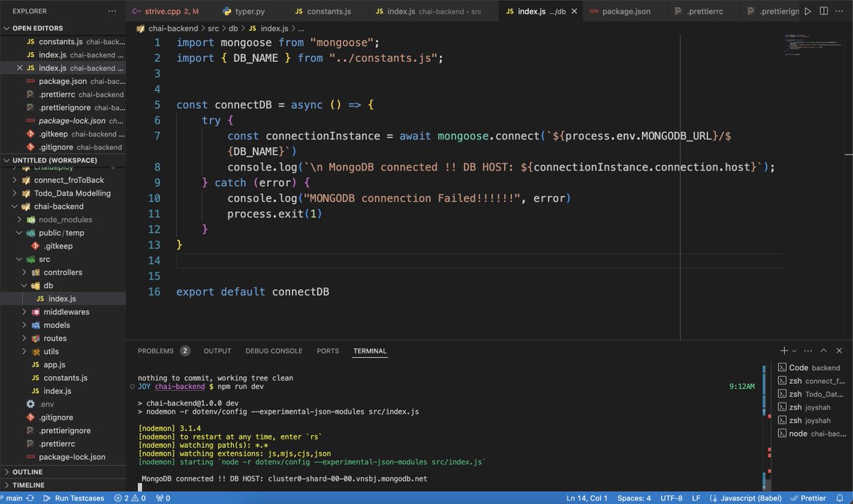Add a new terminal with plus icon
Screen dimensions: 853x504
click(784, 350)
